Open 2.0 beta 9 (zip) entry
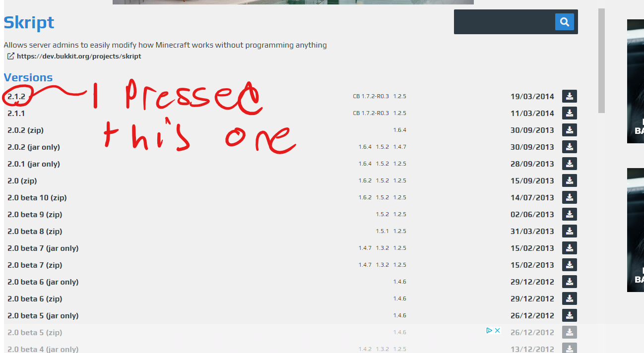 (35, 214)
